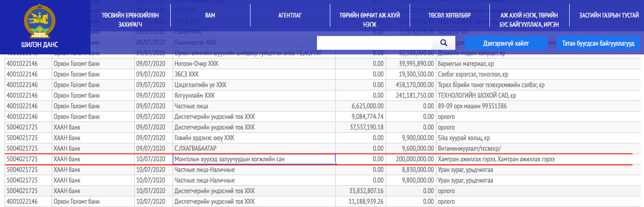
Task: Open the ТӨСӨЛ ХӨТӨЛБӨР menu
Action: click(449, 16)
